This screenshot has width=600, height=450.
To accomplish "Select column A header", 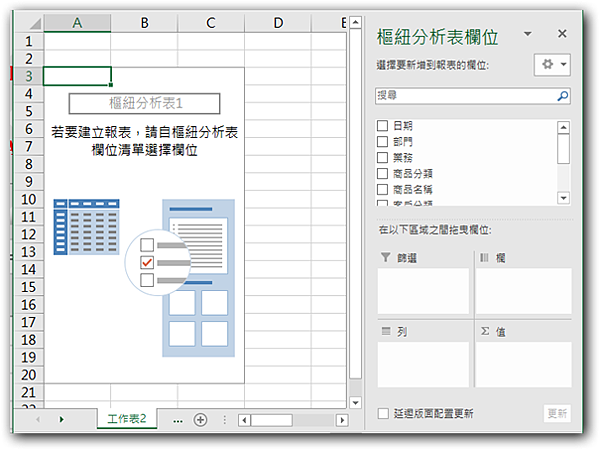I will point(77,23).
